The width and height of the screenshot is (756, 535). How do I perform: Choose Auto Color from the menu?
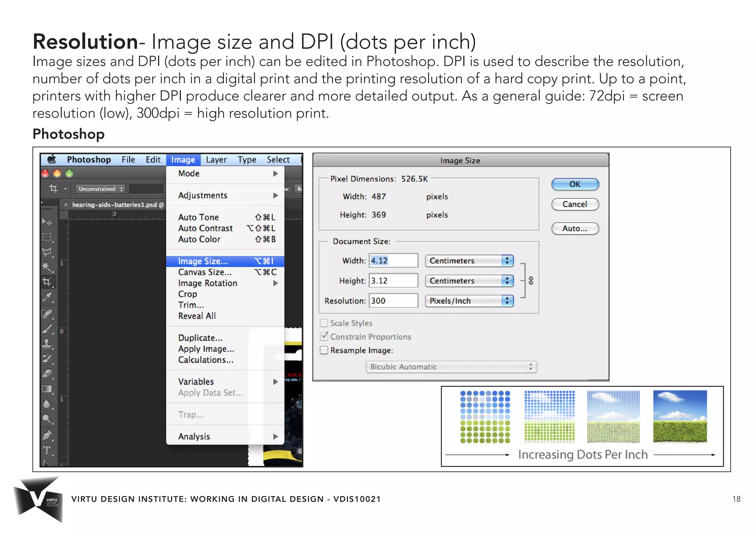[225, 239]
